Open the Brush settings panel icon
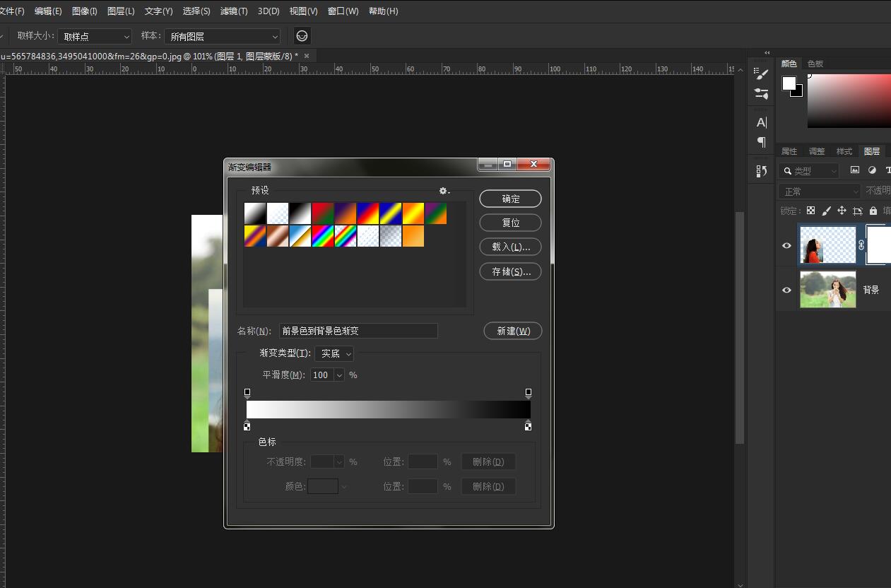The height and width of the screenshot is (588, 891). tap(761, 93)
